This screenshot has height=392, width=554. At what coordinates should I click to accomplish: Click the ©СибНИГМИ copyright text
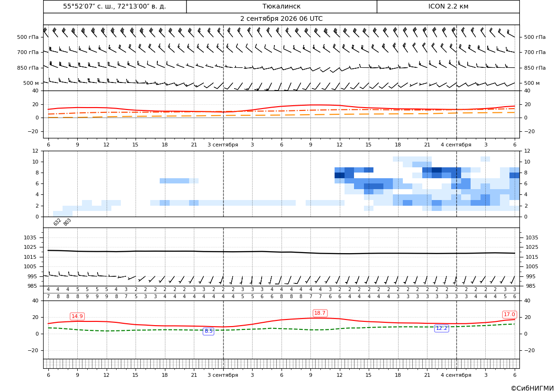pos(532,389)
